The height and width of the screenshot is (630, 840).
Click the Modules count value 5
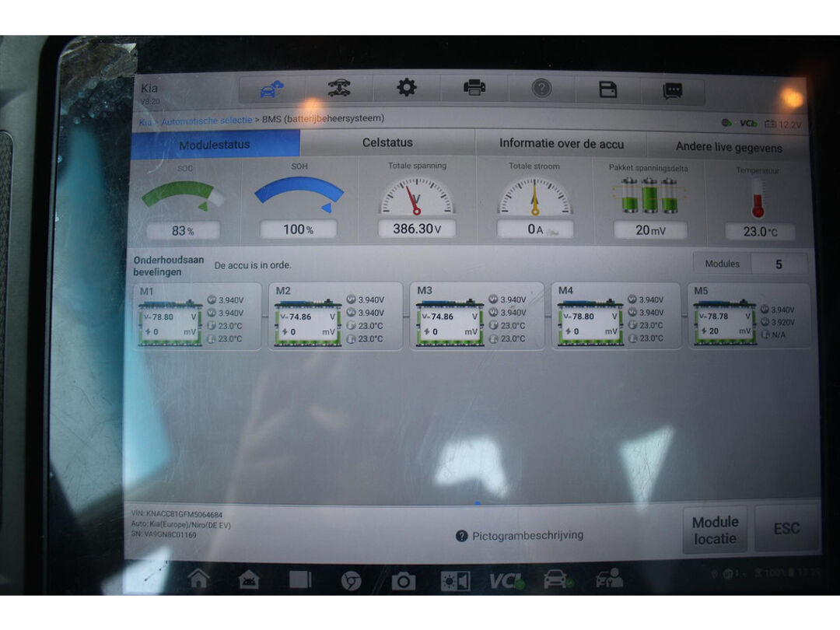click(x=779, y=264)
